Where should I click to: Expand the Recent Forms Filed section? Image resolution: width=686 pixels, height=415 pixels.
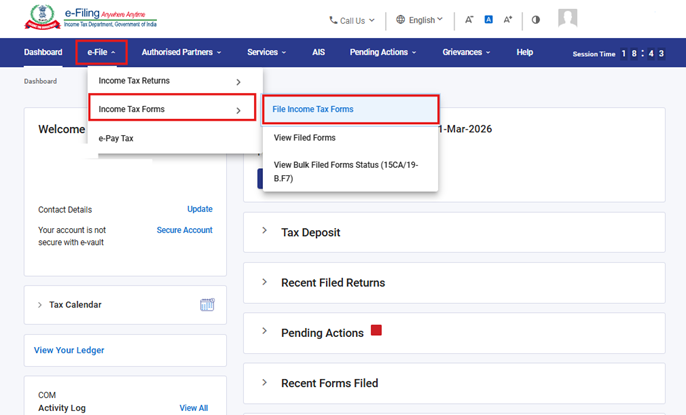pos(329,383)
